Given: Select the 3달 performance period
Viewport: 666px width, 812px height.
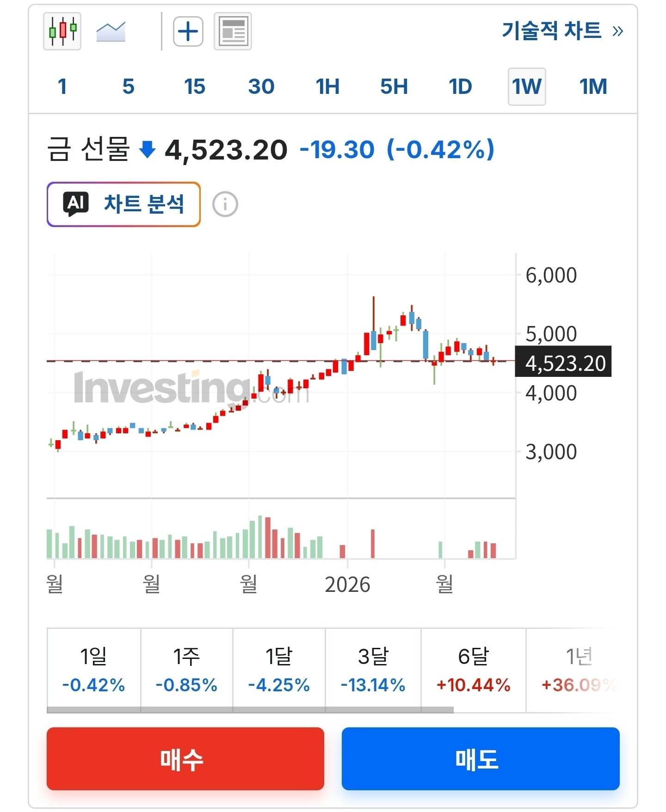Looking at the screenshot, I should click(x=373, y=670).
